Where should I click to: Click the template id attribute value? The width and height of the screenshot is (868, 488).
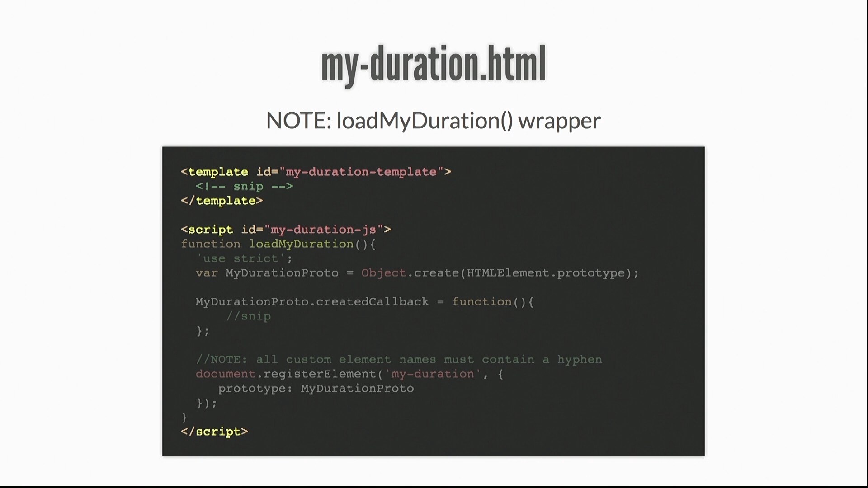(x=361, y=172)
